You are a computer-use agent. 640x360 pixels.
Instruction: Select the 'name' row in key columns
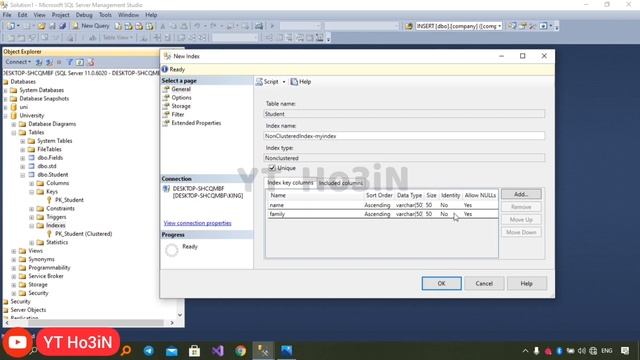[382, 205]
